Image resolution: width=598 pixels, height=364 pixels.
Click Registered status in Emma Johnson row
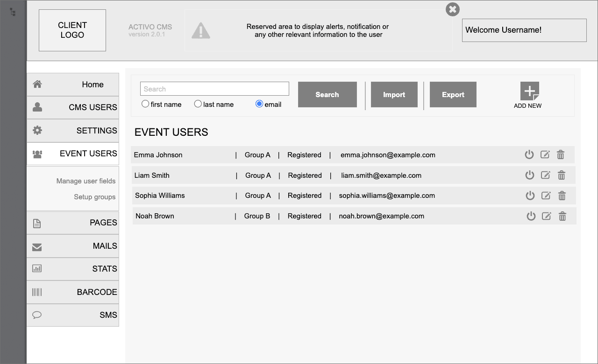pos(304,155)
